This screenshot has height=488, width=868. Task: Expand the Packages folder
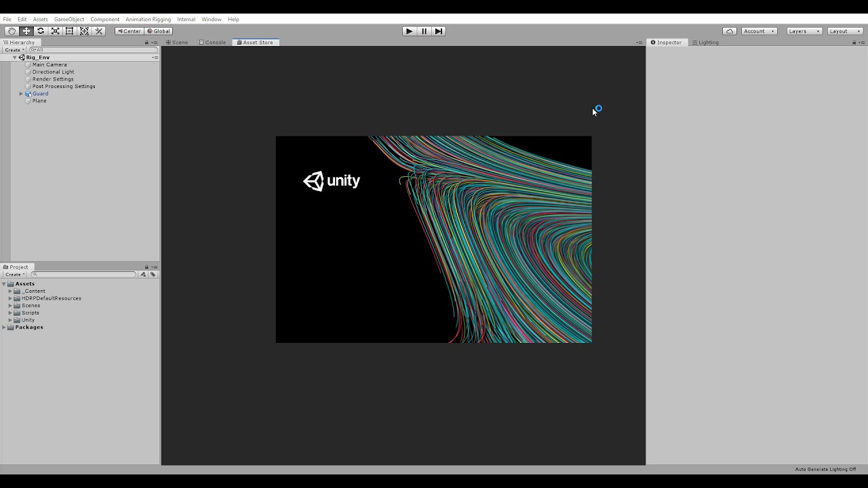click(x=4, y=327)
